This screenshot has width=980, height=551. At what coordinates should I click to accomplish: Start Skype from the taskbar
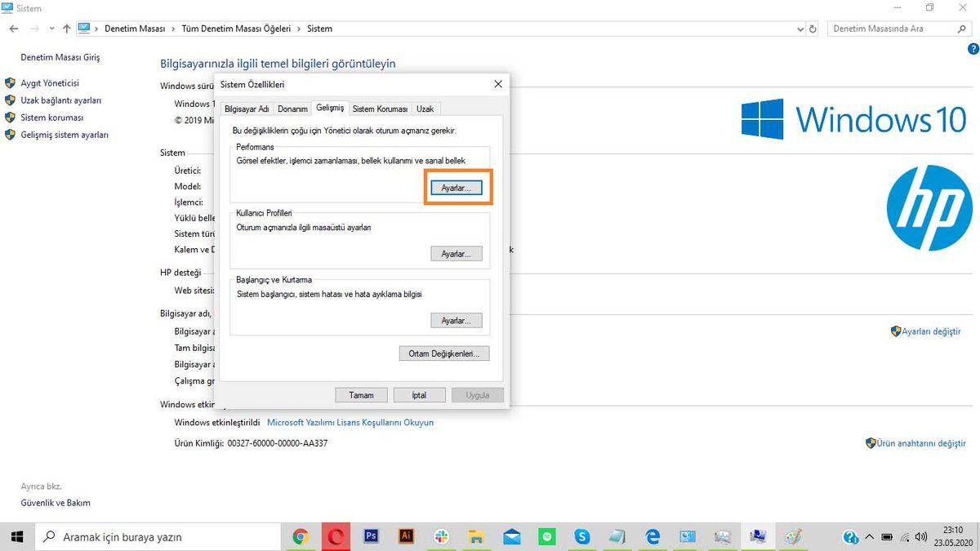point(581,536)
